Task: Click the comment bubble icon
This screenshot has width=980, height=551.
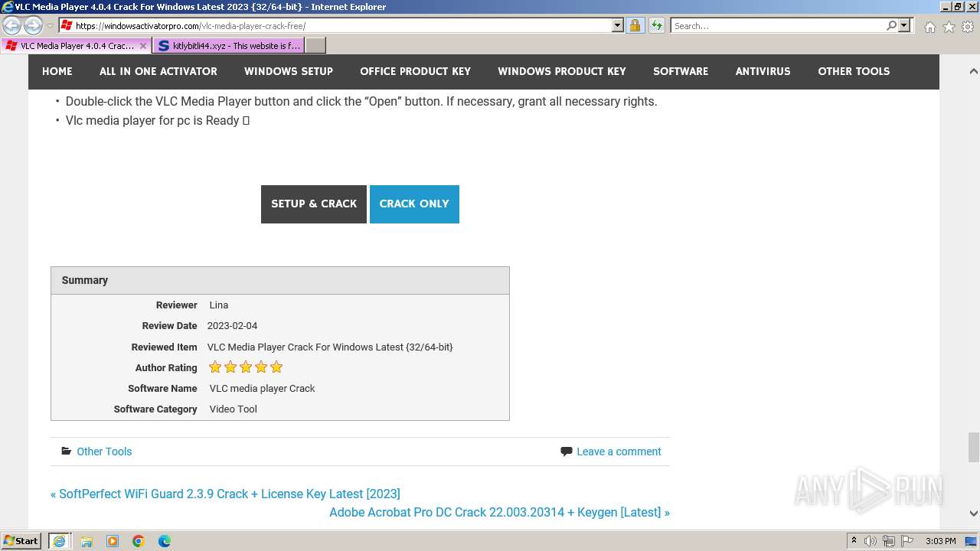Action: [x=567, y=452]
